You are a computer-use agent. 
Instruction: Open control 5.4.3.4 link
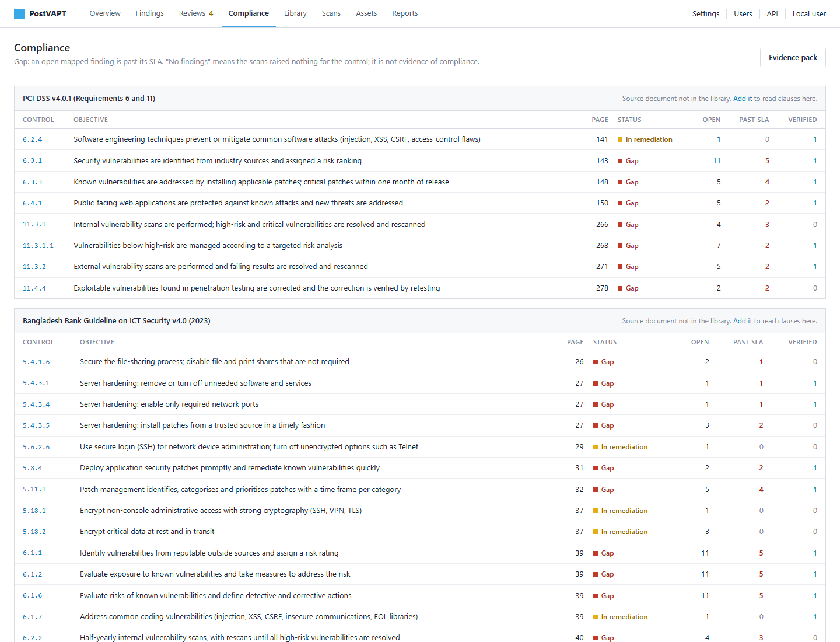36,404
